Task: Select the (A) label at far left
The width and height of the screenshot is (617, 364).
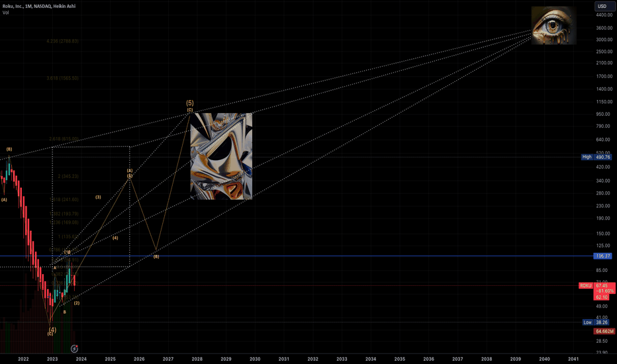Action: pyautogui.click(x=4, y=200)
